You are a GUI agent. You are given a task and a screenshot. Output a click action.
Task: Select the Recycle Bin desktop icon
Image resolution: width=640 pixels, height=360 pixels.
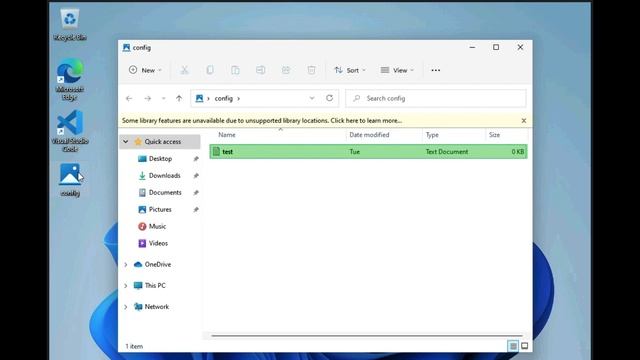pos(70,25)
